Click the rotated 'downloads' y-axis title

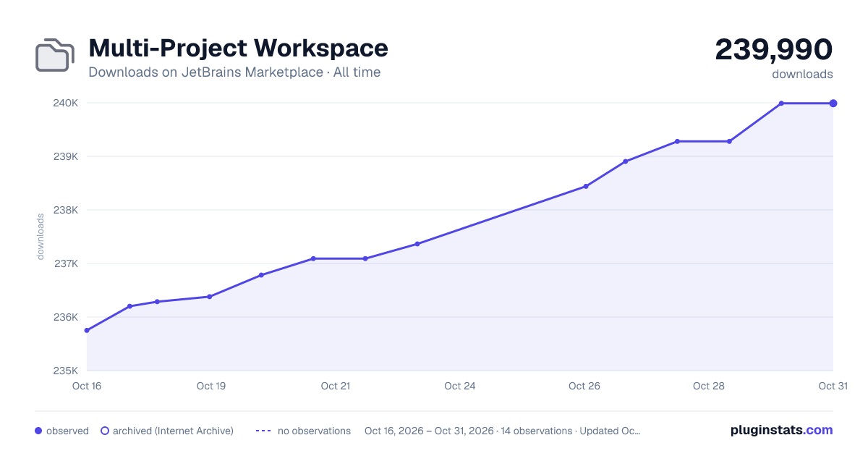(41, 237)
